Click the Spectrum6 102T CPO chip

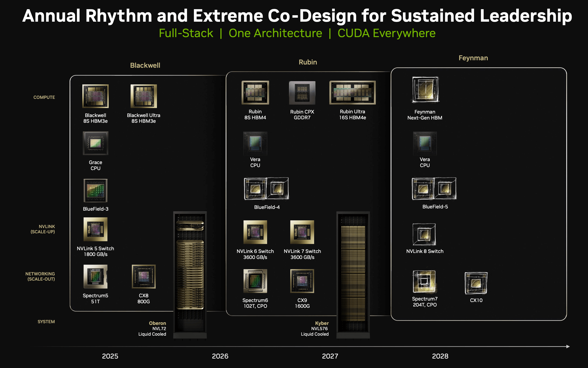pyautogui.click(x=255, y=281)
